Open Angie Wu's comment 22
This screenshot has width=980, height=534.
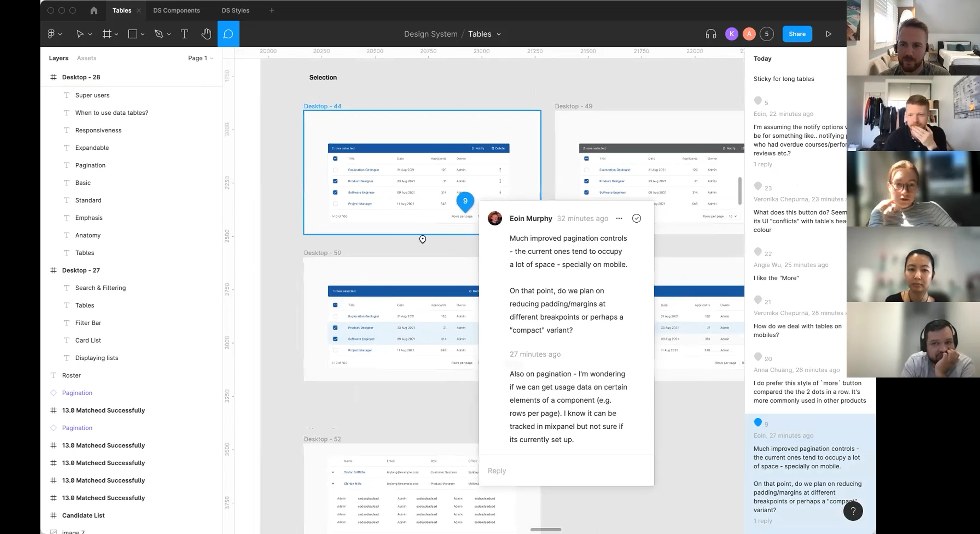[x=795, y=265]
